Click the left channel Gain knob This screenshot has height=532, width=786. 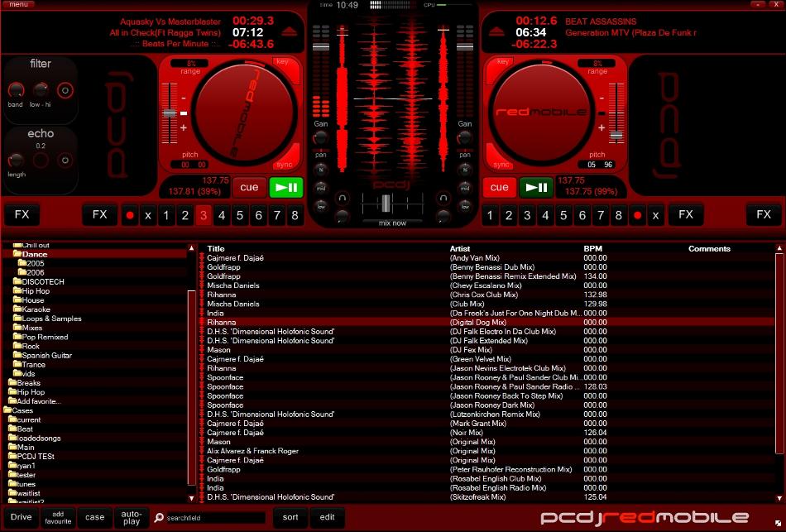click(320, 137)
